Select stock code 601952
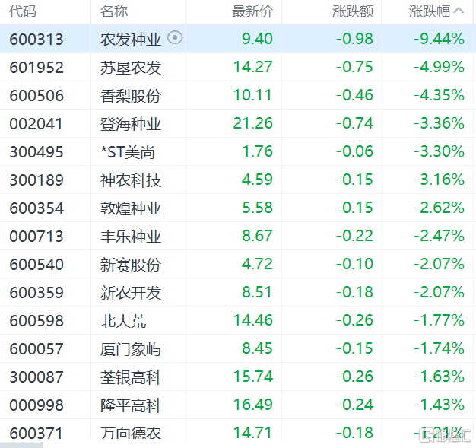Image resolution: width=476 pixels, height=448 pixels. tap(36, 68)
